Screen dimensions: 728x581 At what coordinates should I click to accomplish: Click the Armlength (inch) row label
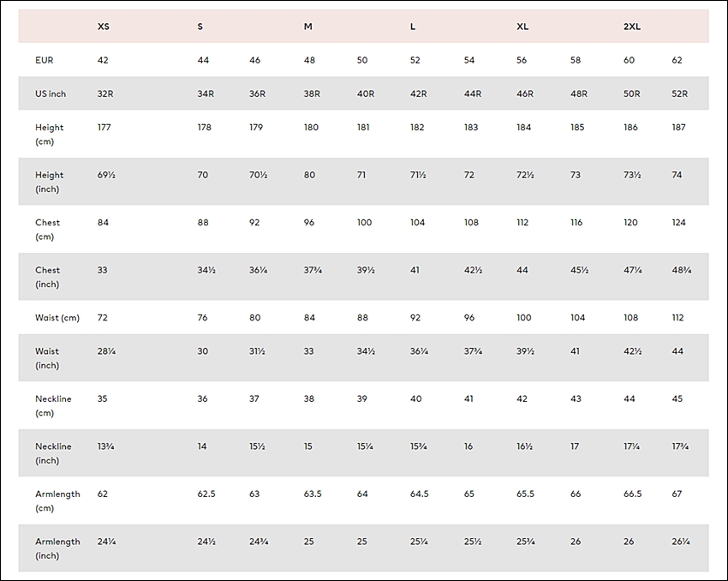57,548
